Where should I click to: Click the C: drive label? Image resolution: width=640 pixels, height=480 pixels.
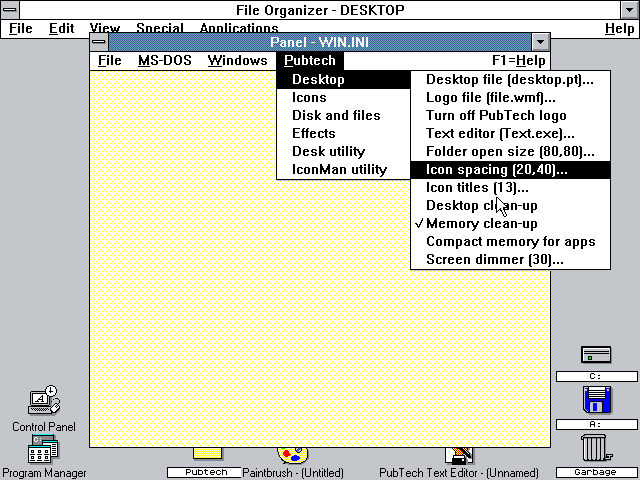coord(596,376)
